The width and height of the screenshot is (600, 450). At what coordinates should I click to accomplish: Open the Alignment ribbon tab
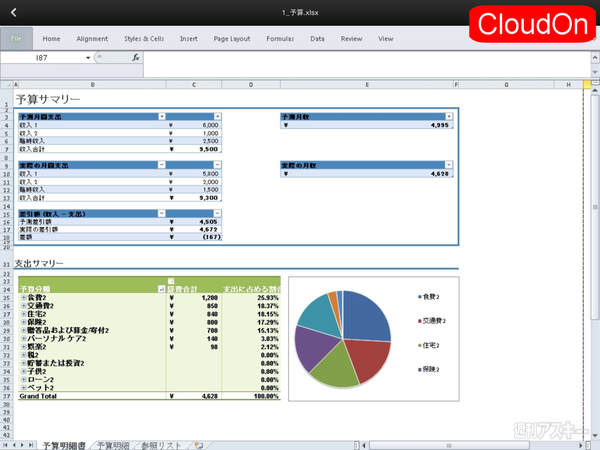[92, 39]
